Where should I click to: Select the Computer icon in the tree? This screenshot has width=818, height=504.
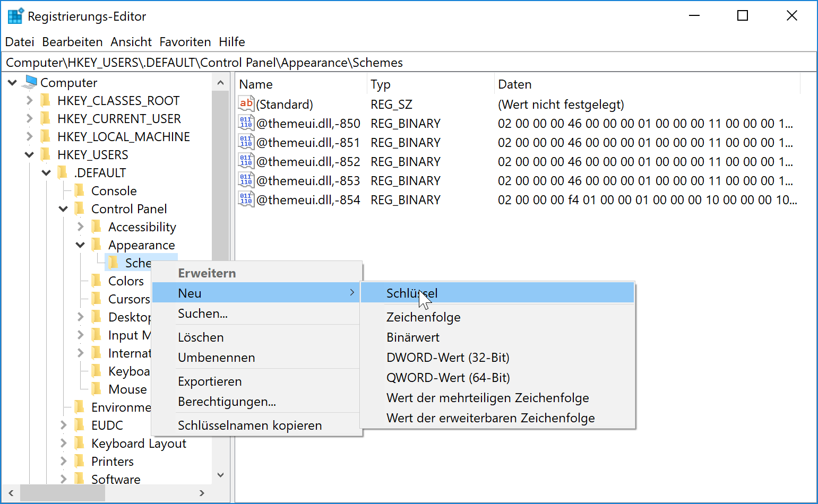tap(30, 82)
